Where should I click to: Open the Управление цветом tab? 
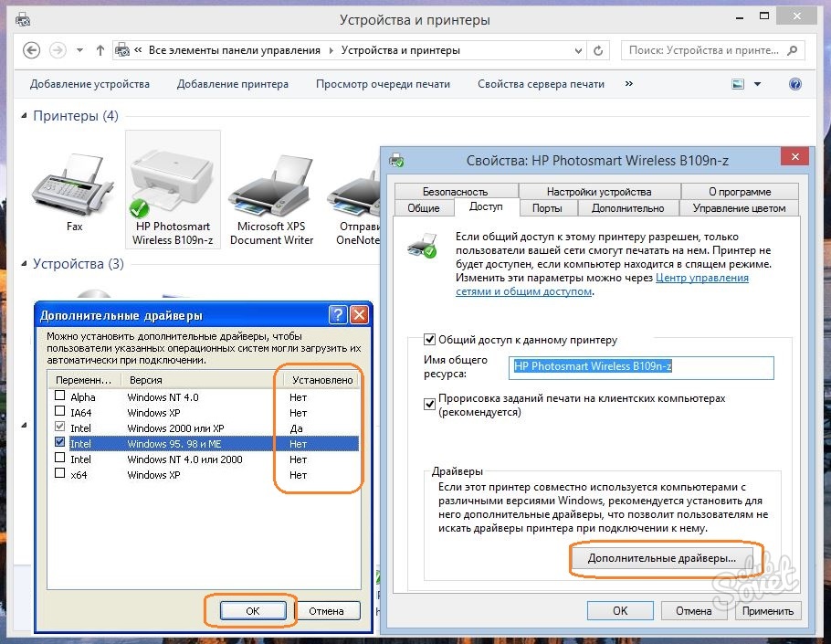click(x=739, y=208)
